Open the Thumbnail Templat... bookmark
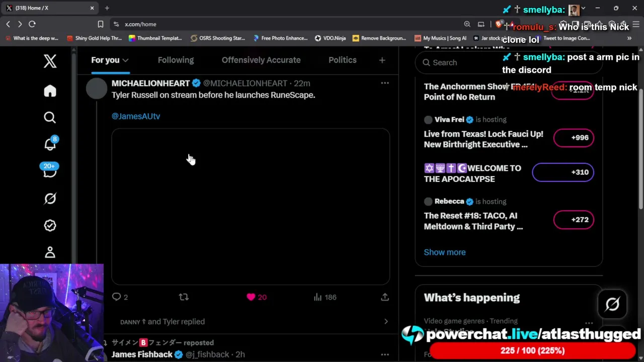The image size is (644, 362). [155, 38]
